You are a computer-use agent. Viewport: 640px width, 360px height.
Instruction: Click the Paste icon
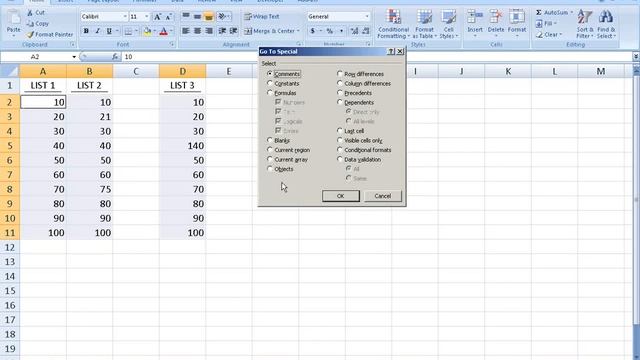tap(13, 18)
